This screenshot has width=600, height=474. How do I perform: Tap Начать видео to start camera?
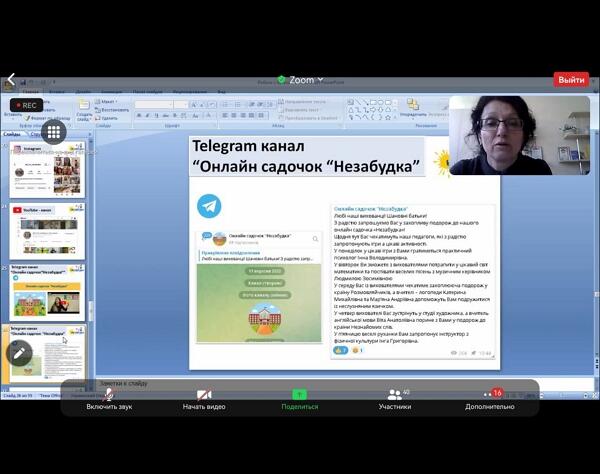204,399
